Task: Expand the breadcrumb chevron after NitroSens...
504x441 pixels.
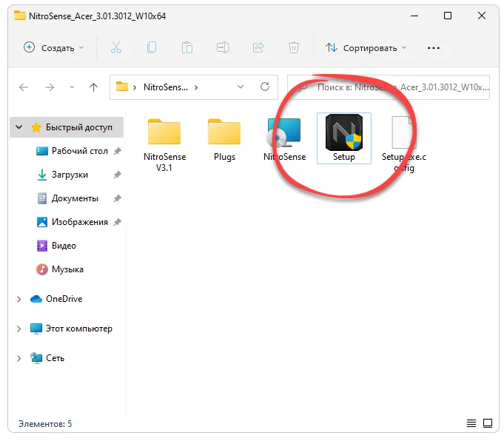Action: pyautogui.click(x=196, y=87)
